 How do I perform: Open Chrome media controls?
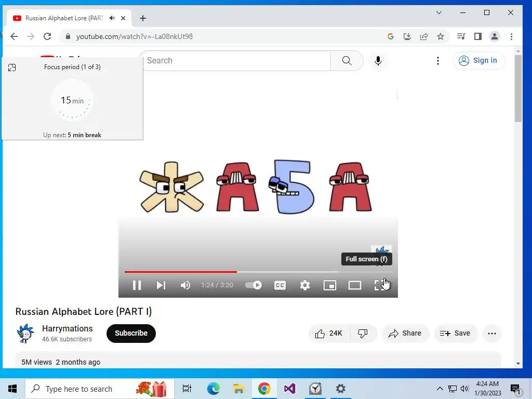click(461, 36)
